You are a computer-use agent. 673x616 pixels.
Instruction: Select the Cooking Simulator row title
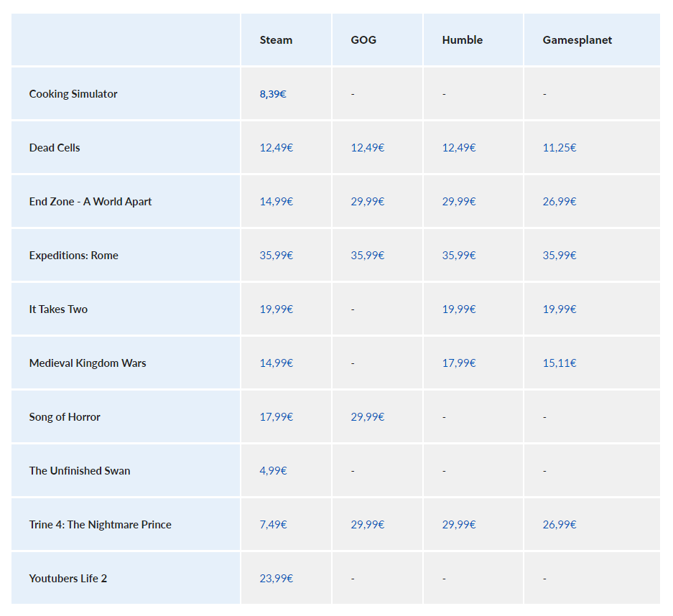pos(73,94)
